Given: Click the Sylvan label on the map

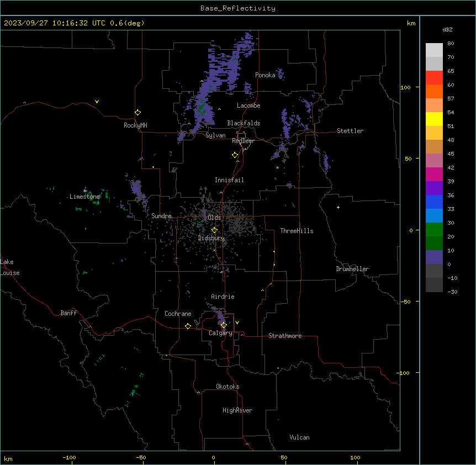Looking at the screenshot, I should (x=215, y=135).
